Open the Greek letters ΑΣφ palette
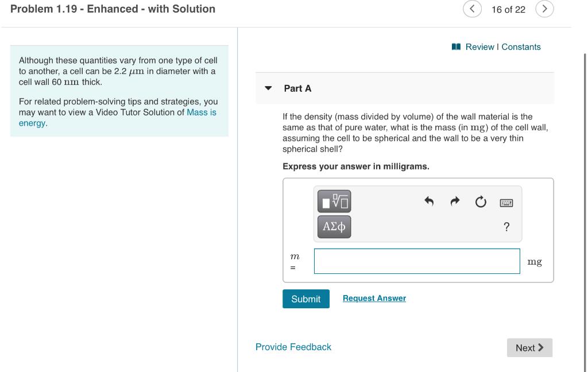 click(x=333, y=226)
